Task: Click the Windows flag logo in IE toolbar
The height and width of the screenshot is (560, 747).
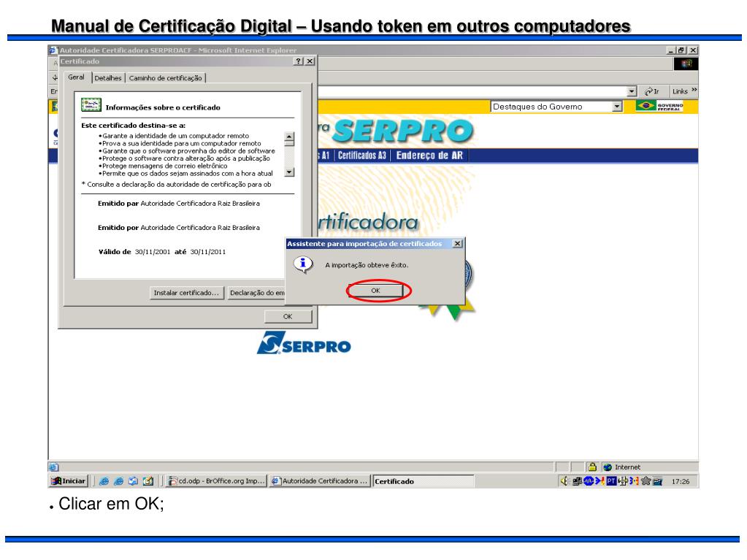Action: 686,64
